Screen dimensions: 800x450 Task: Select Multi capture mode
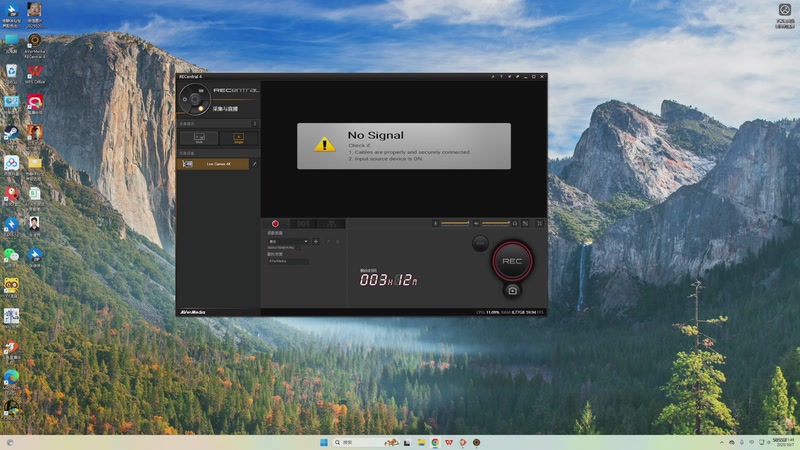[x=199, y=138]
